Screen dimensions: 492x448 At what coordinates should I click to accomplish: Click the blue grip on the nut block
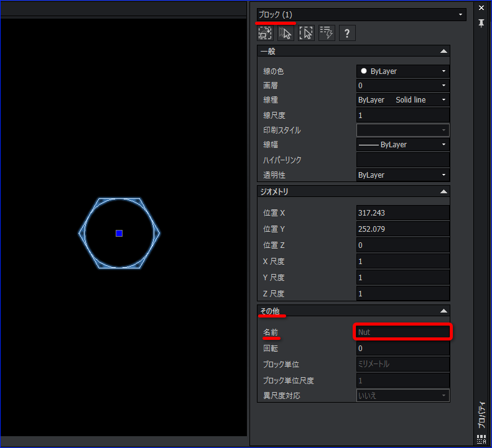[119, 233]
